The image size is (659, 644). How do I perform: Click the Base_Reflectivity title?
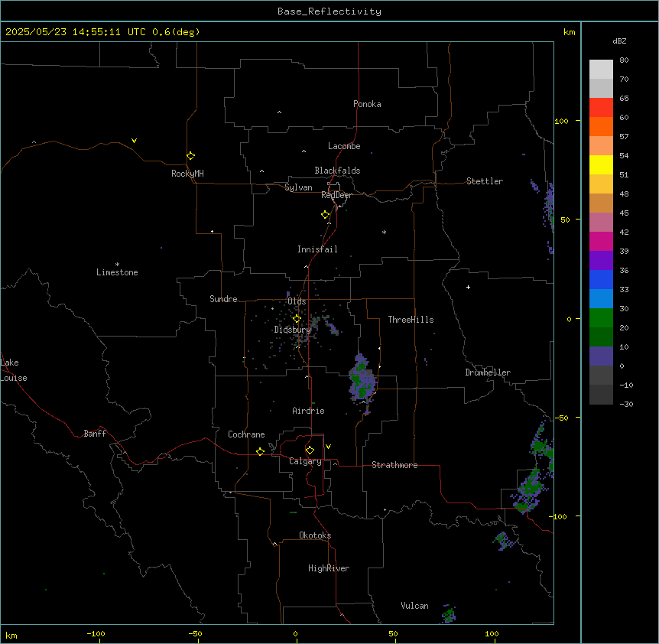329,11
